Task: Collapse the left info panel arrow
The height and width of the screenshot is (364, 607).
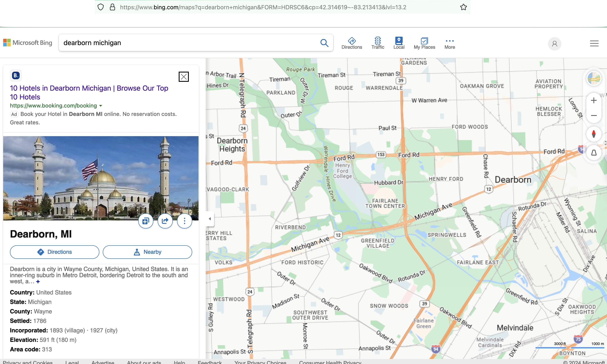Action: coord(210,219)
